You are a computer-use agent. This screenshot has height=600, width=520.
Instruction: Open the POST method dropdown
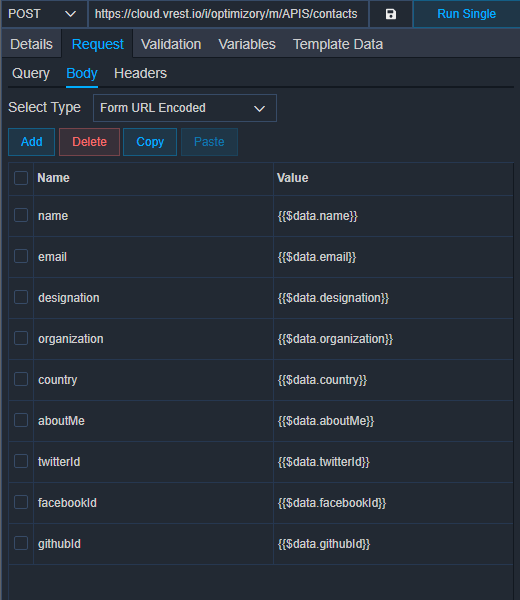click(44, 14)
